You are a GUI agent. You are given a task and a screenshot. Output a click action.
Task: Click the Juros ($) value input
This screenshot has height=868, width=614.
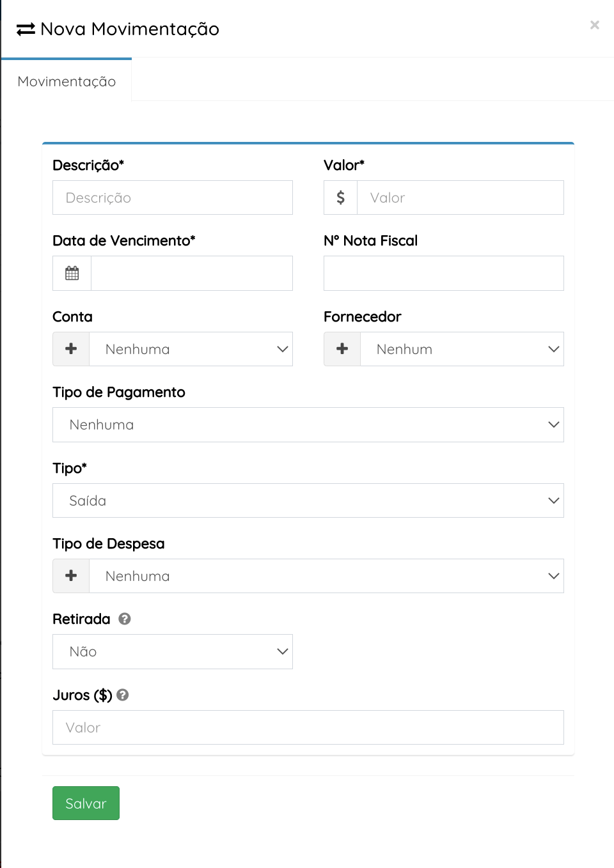(308, 727)
